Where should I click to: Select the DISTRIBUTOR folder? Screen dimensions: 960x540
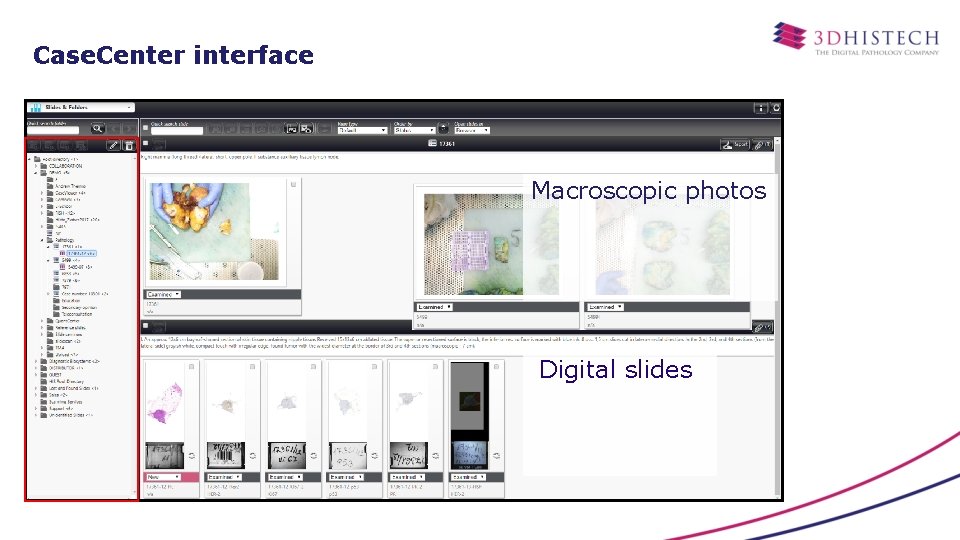66,368
